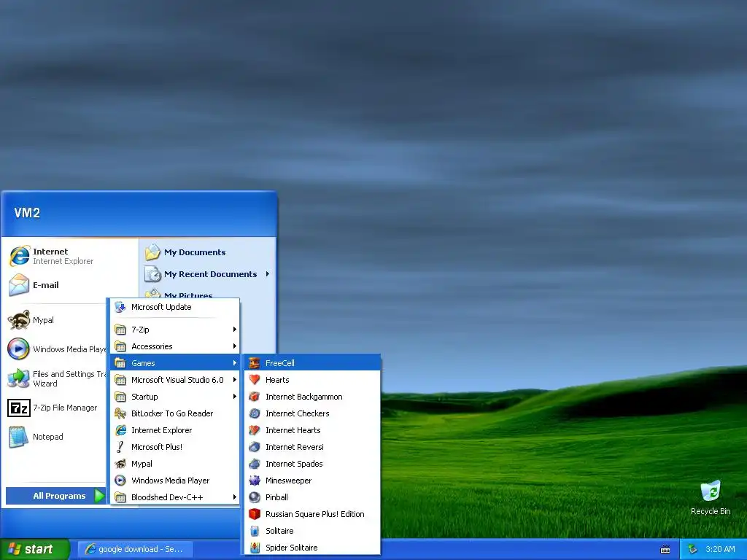This screenshot has height=560, width=747.
Task: Click the Minesweeper mine icon
Action: pyautogui.click(x=255, y=481)
